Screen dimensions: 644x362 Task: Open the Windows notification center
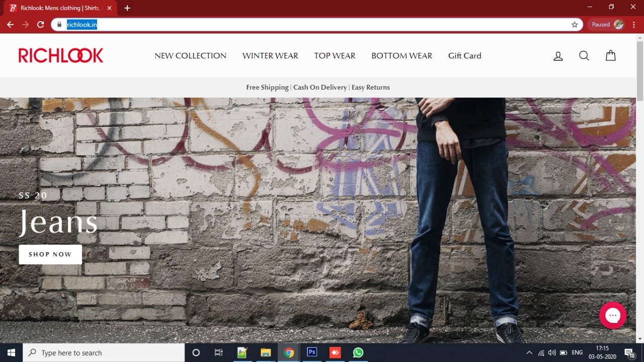pyautogui.click(x=629, y=352)
